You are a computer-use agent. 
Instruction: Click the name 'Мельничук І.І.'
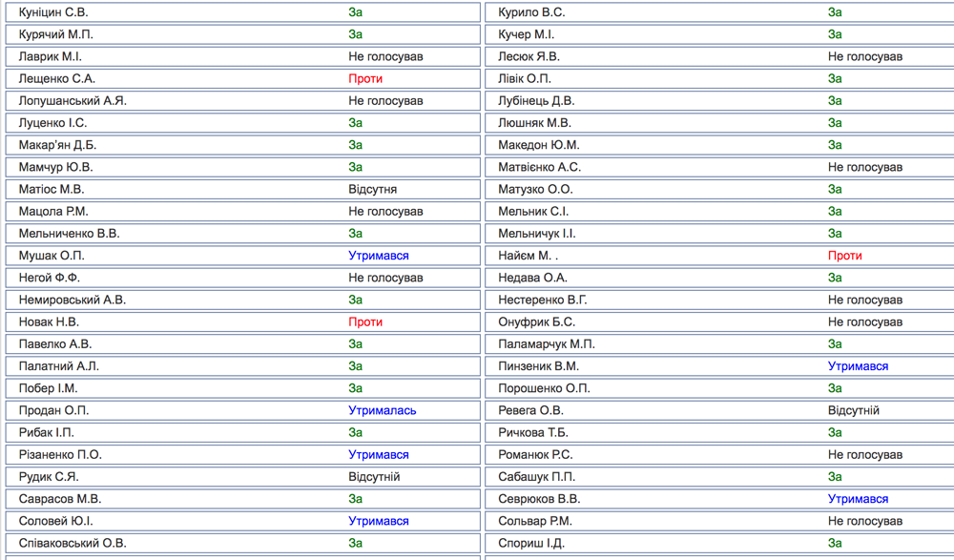coord(536,234)
